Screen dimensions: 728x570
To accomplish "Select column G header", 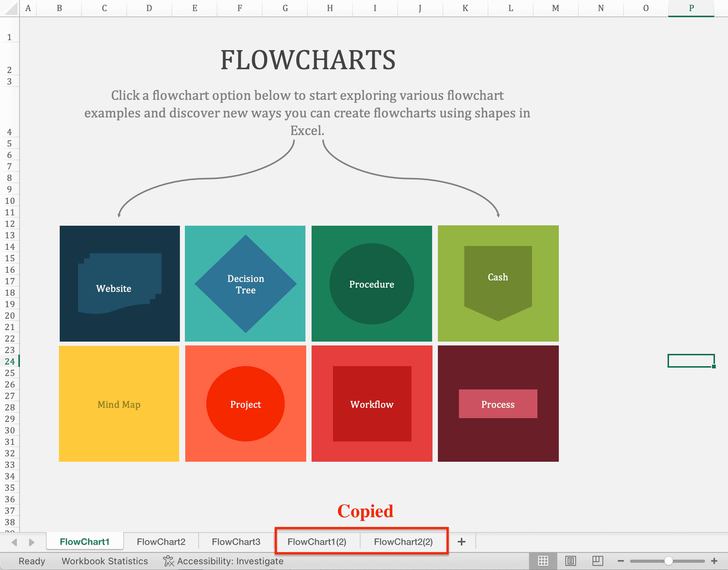I will pyautogui.click(x=285, y=8).
